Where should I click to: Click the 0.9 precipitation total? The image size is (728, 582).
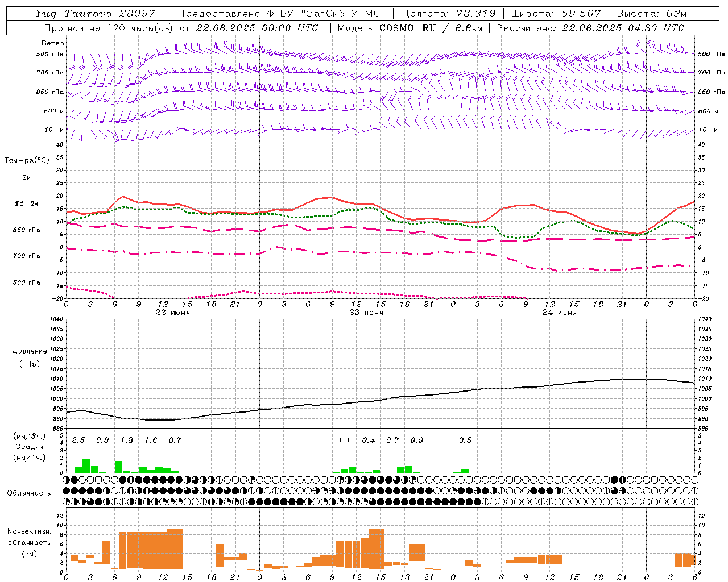pyautogui.click(x=417, y=440)
